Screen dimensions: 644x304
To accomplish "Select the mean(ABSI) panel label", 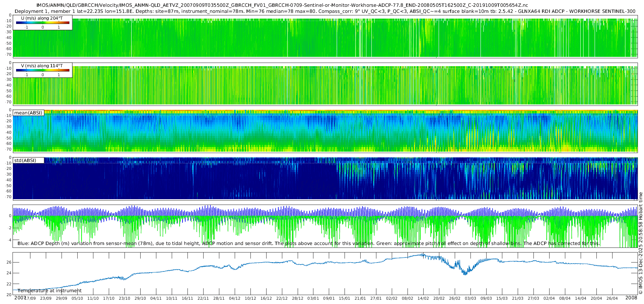I will coord(28,113).
